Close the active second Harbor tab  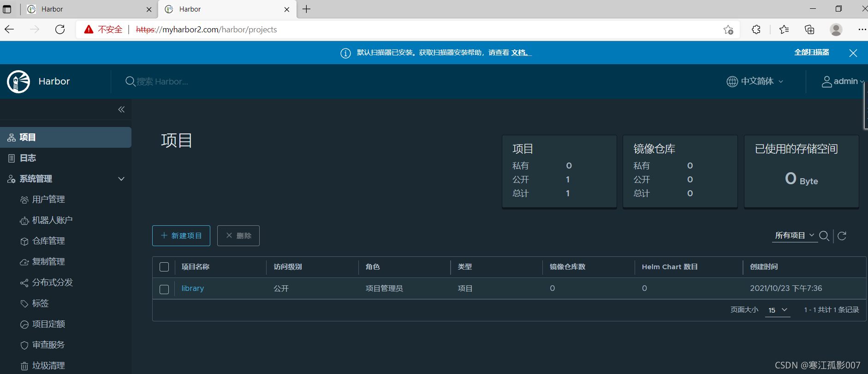point(287,9)
